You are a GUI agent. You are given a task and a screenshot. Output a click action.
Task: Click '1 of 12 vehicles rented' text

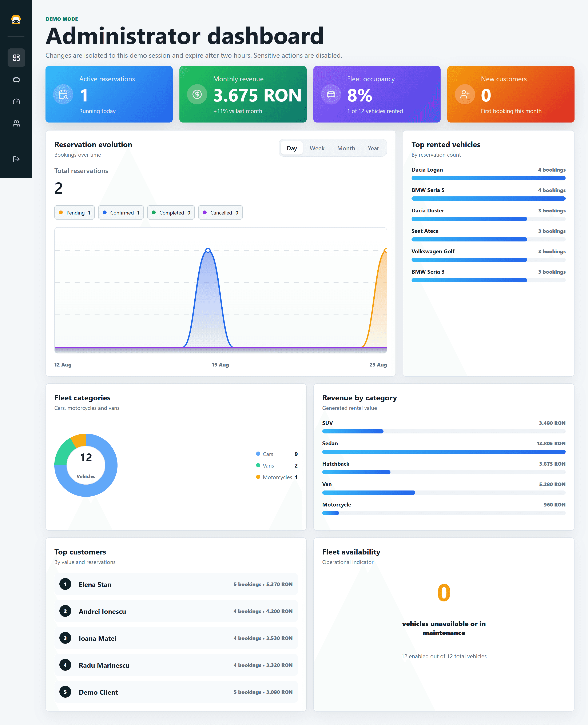[x=375, y=111]
